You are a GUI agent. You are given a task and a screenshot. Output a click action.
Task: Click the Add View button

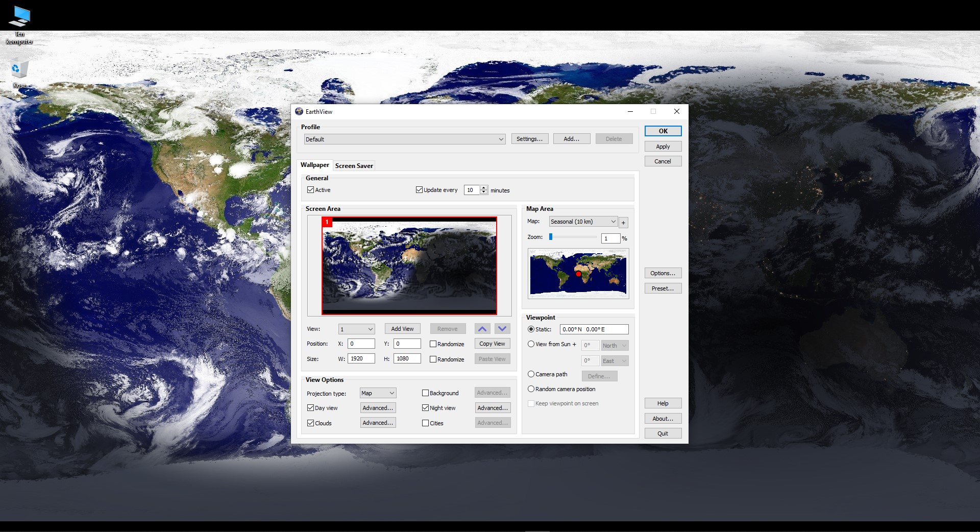click(403, 329)
